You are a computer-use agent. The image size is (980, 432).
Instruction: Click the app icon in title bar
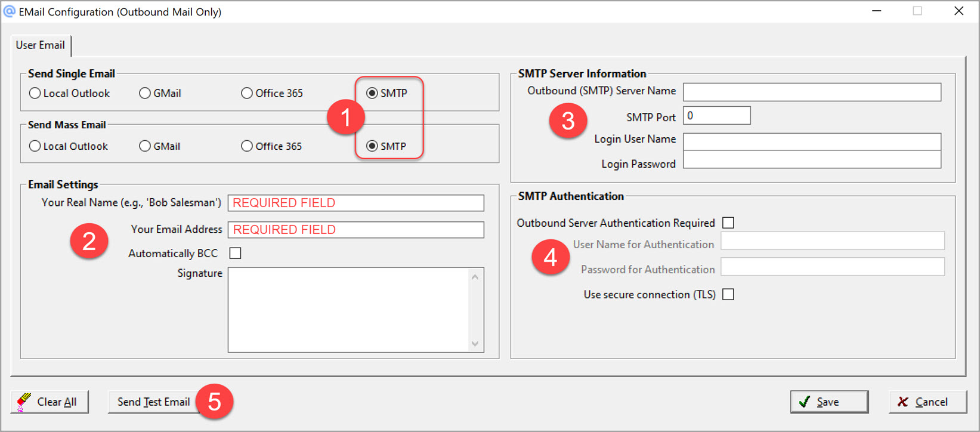click(10, 11)
